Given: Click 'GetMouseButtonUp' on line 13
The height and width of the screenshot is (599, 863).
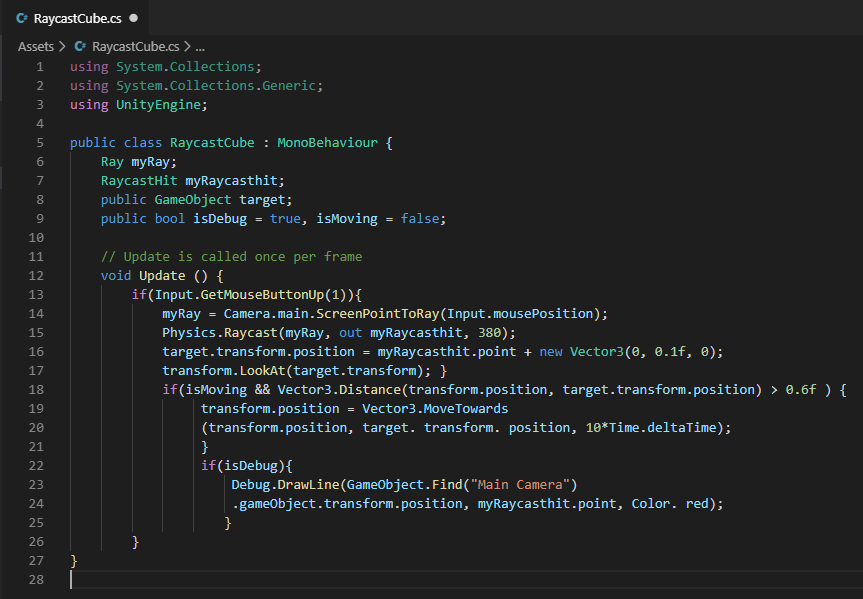Looking at the screenshot, I should tap(262, 295).
